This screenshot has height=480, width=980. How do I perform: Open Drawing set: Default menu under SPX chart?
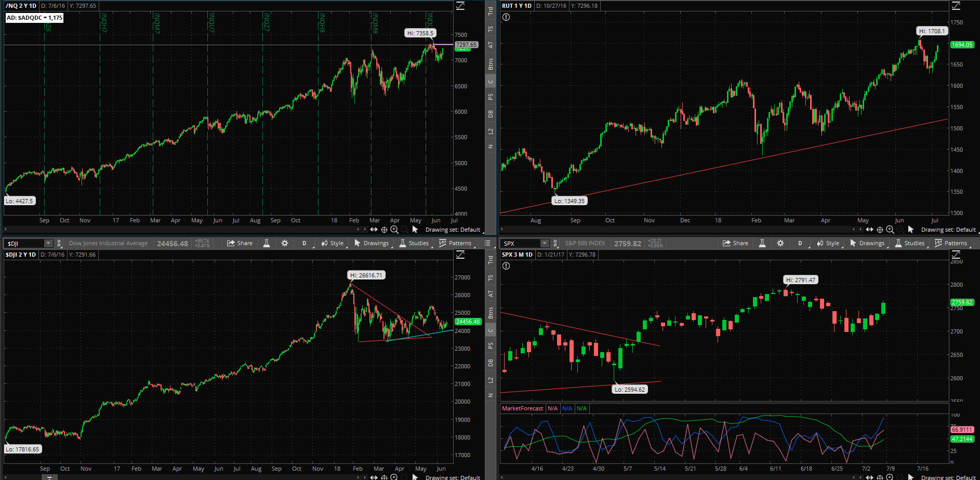tap(949, 477)
